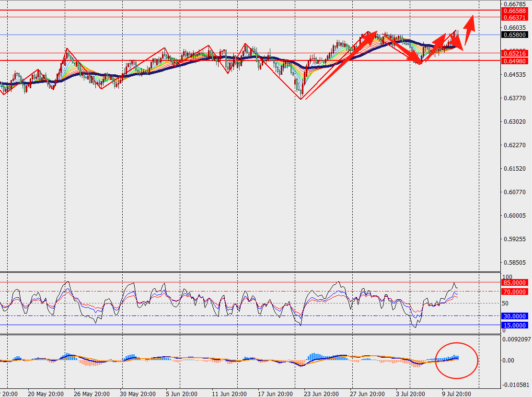Click the 23 Jun 20:00 time label

click(x=321, y=394)
